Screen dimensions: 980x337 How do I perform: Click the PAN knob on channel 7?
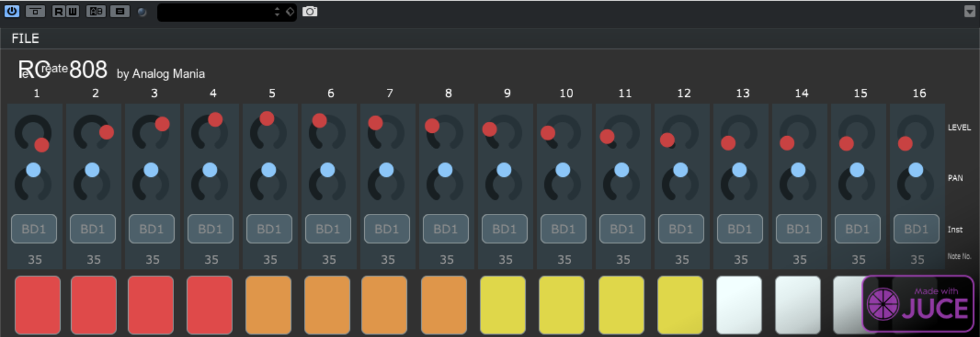(x=386, y=183)
